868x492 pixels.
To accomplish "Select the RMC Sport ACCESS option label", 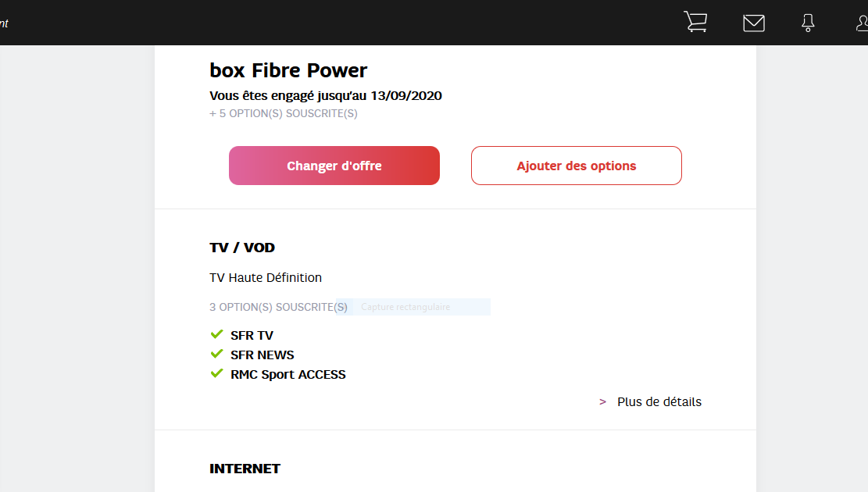I will point(288,375).
